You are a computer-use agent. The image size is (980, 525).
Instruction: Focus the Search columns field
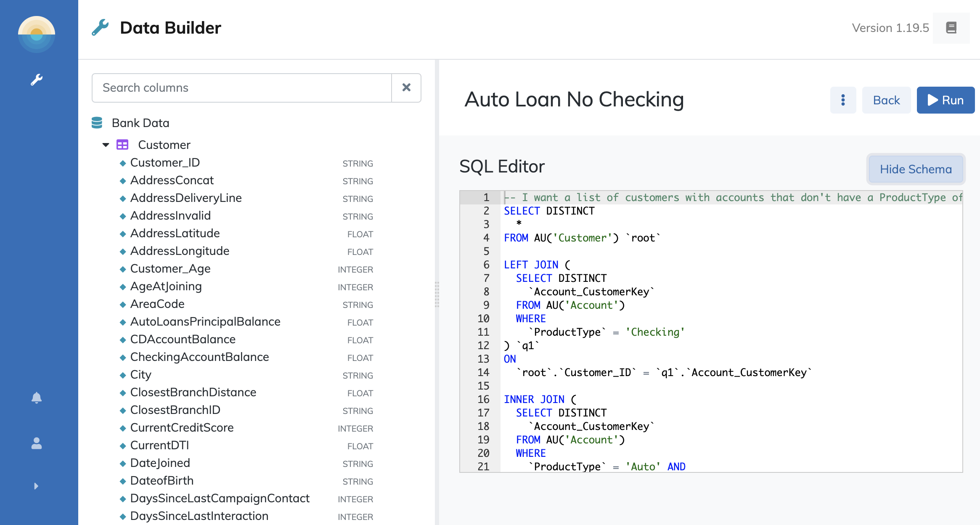click(x=242, y=87)
